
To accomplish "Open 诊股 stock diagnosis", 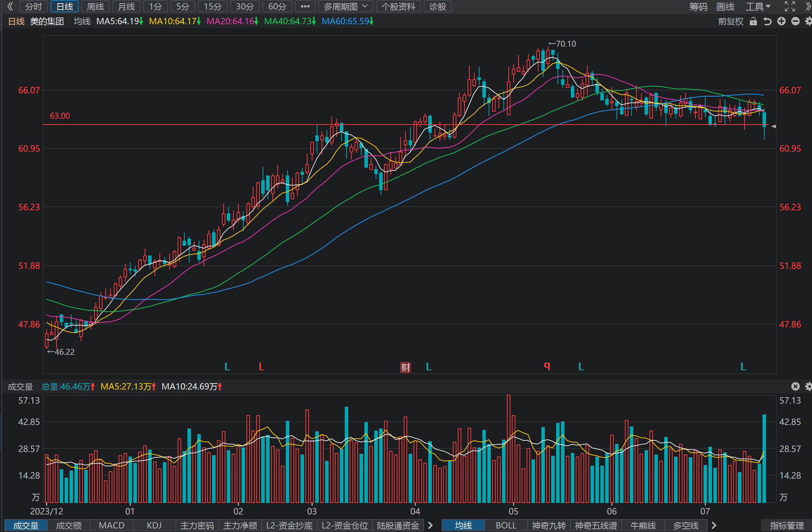I will 437,6.
